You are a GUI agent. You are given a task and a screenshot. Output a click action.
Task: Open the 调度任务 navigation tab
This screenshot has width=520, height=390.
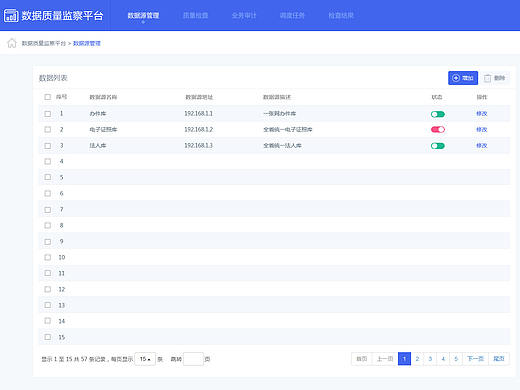pyautogui.click(x=292, y=15)
